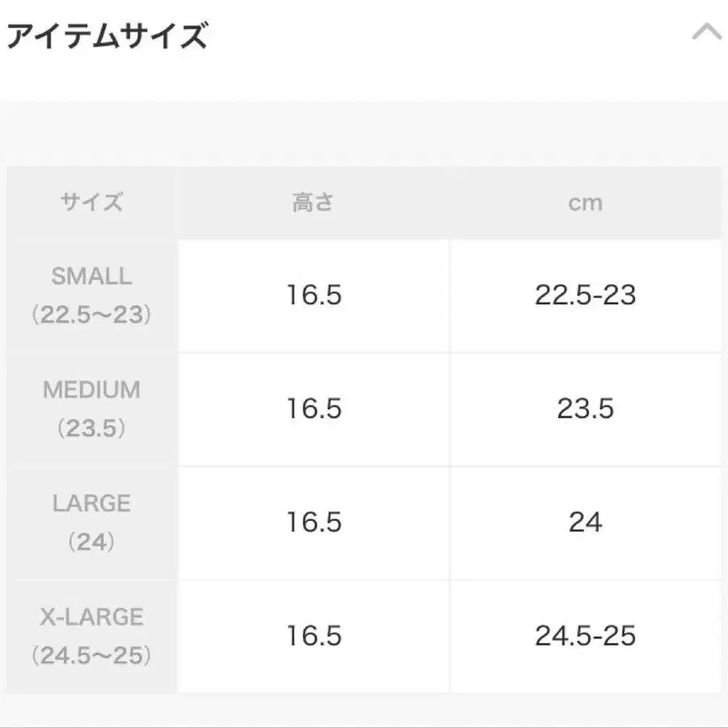728x728 pixels.
Task: Select the 高さ column header
Action: pos(313,202)
